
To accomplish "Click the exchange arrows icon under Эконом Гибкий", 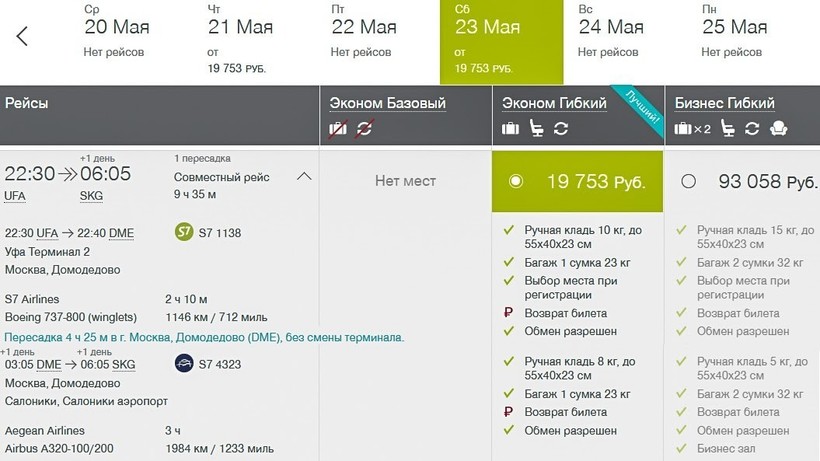I will (x=561, y=128).
